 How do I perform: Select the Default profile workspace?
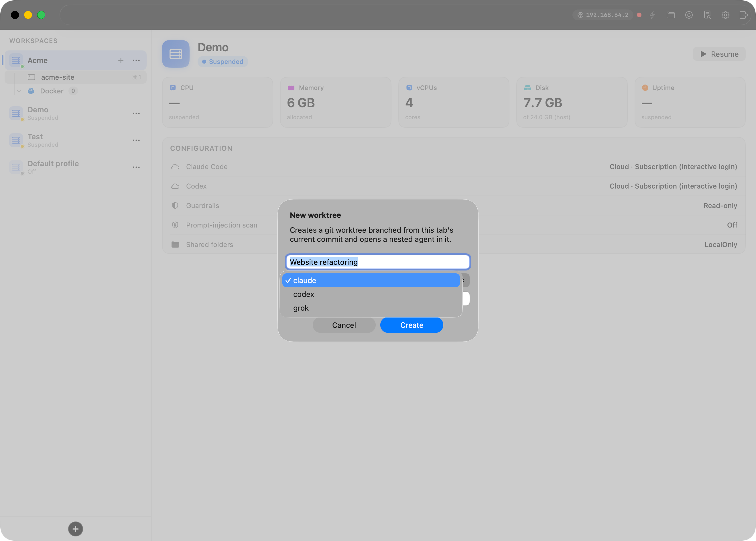click(x=75, y=167)
